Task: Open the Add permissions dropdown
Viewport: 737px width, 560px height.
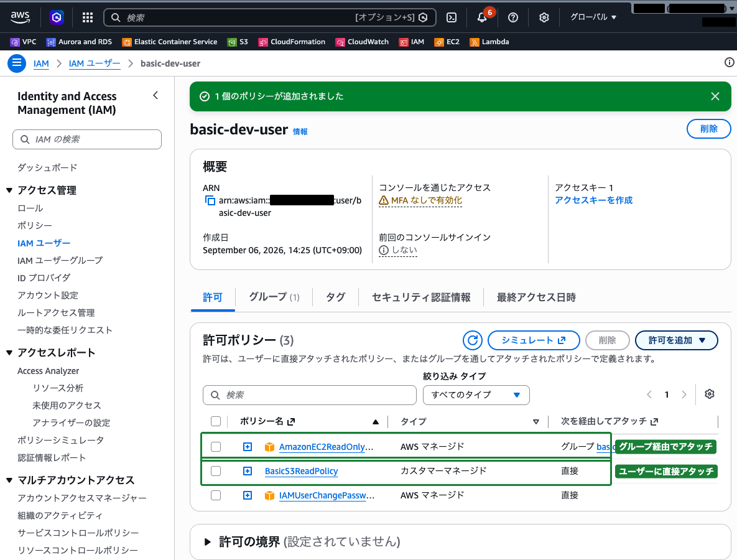Action: coord(677,340)
